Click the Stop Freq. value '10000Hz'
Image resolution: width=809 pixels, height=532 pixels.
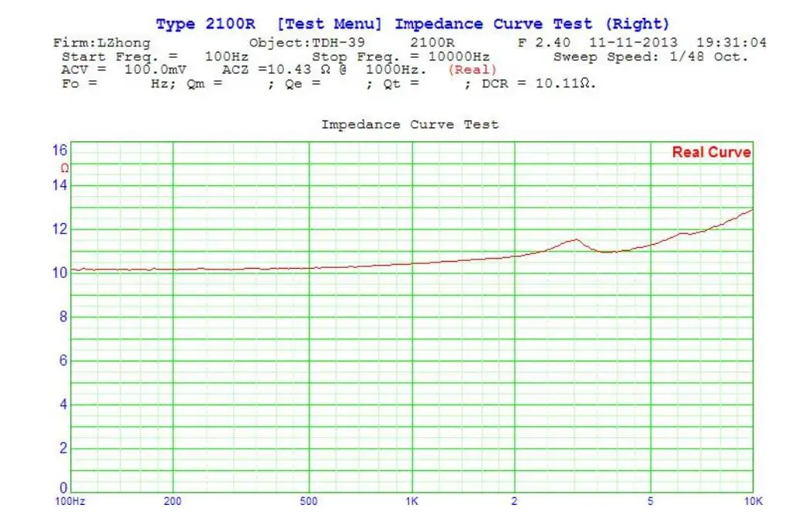pyautogui.click(x=459, y=56)
